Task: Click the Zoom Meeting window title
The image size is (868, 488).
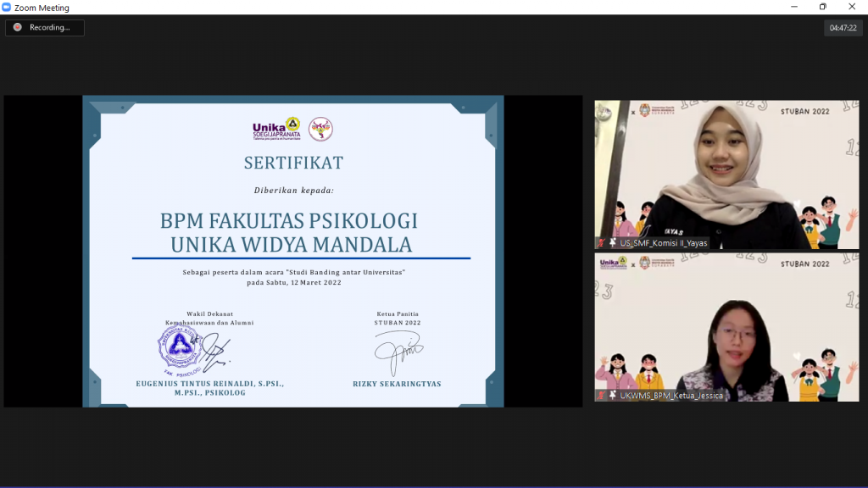Action: [42, 8]
